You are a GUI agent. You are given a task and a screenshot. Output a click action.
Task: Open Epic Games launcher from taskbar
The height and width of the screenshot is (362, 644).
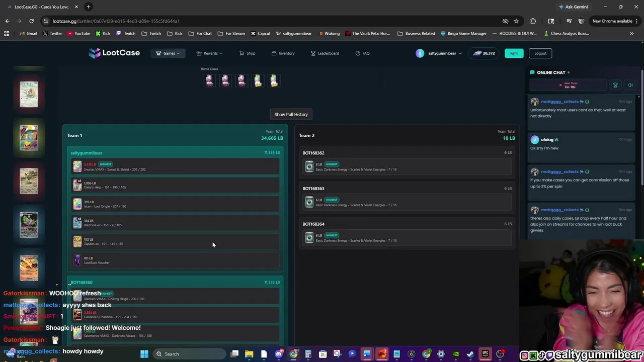coord(485,354)
